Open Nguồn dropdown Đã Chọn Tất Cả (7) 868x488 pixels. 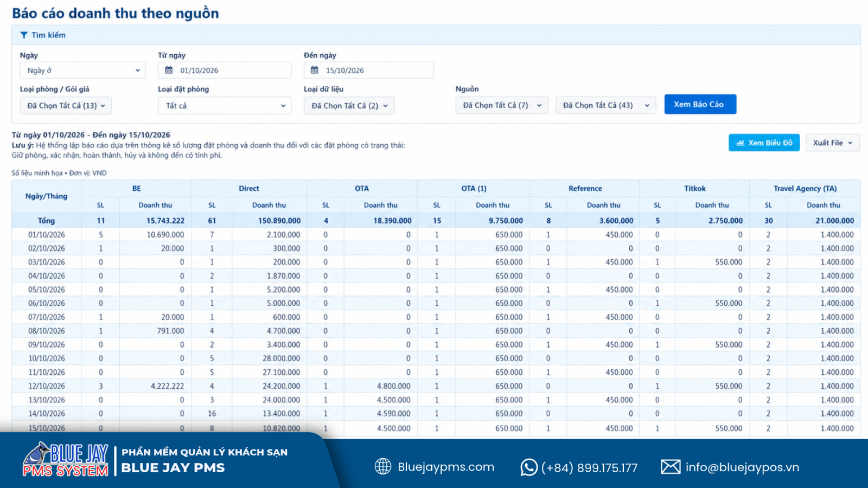tap(502, 105)
